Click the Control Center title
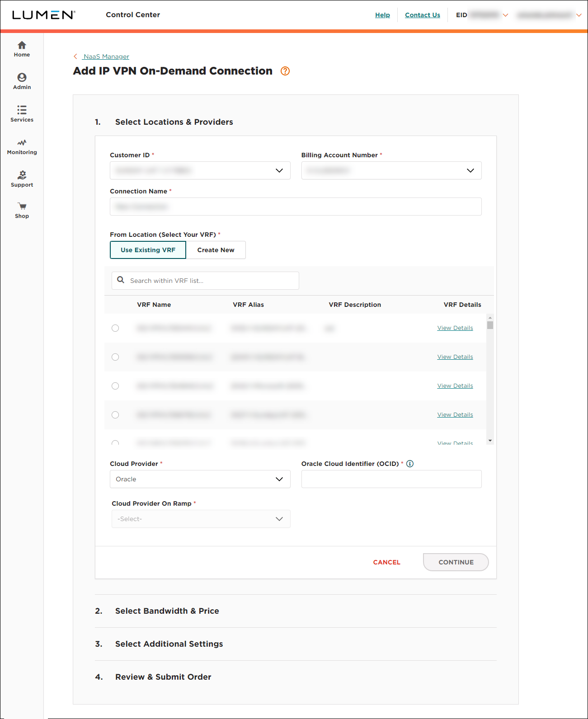Image resolution: width=588 pixels, height=719 pixels. tap(133, 15)
